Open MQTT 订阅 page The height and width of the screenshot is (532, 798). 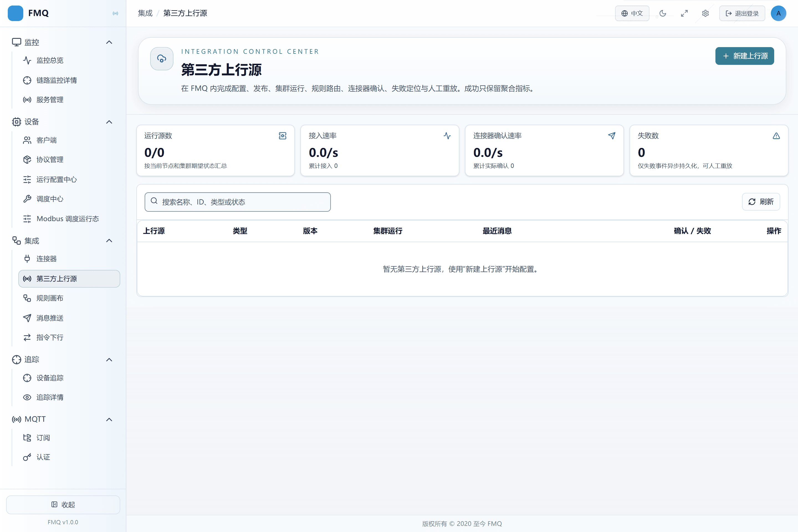coord(69,438)
